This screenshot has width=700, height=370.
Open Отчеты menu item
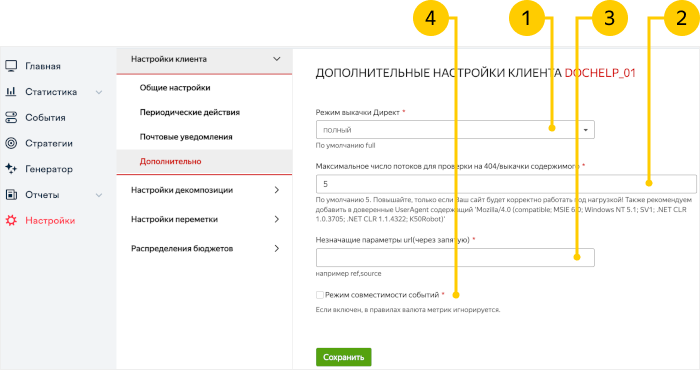click(42, 195)
